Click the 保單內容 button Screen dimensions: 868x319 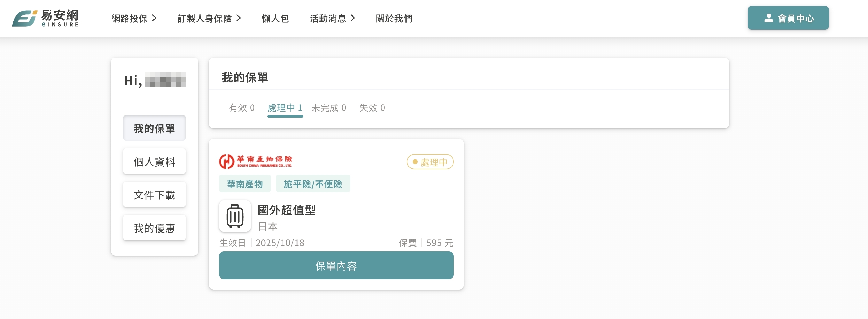[336, 265]
